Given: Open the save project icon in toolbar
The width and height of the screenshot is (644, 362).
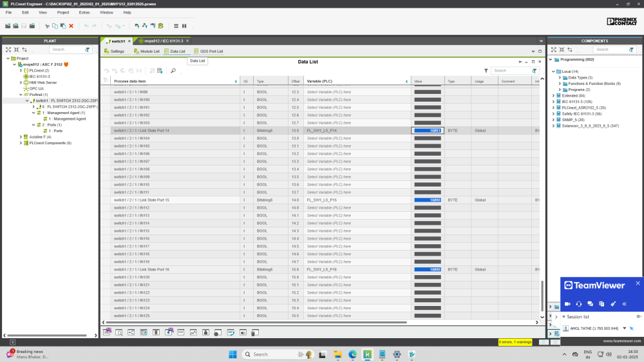Looking at the screenshot, I should (x=23, y=26).
